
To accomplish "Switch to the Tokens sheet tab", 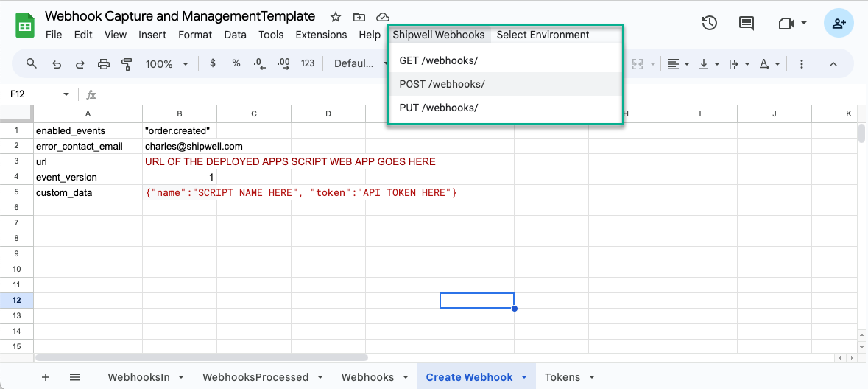I will click(x=562, y=377).
